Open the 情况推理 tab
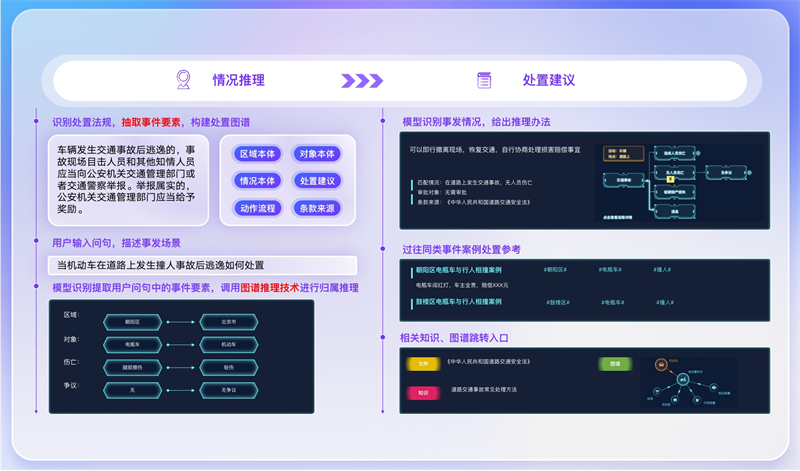800x471 pixels. (x=238, y=80)
